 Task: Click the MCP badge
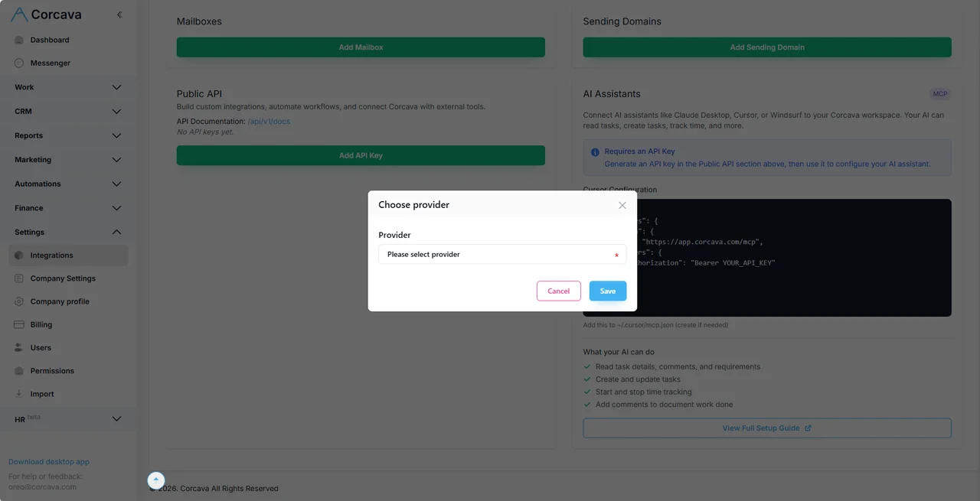[x=940, y=94]
